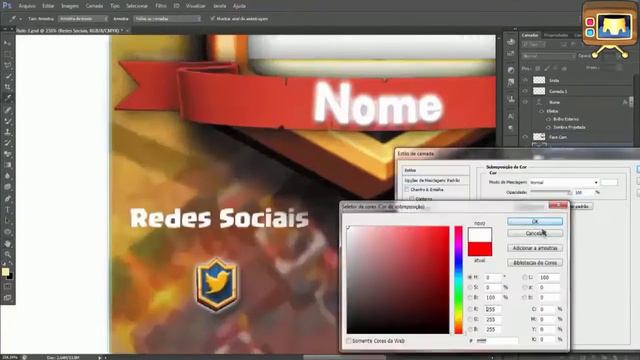The width and height of the screenshot is (640, 360).
Task: Toggle Quick Mask mode icon
Action: tap(8, 287)
